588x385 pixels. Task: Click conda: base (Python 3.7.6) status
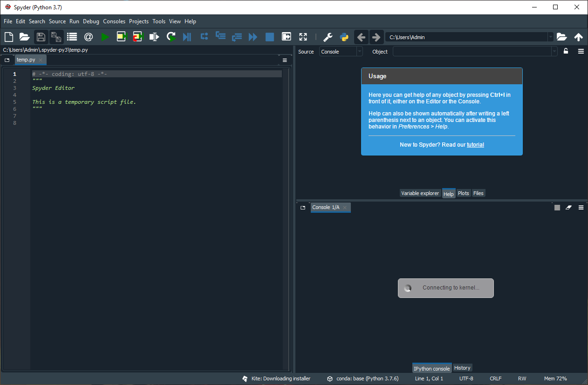click(364, 378)
